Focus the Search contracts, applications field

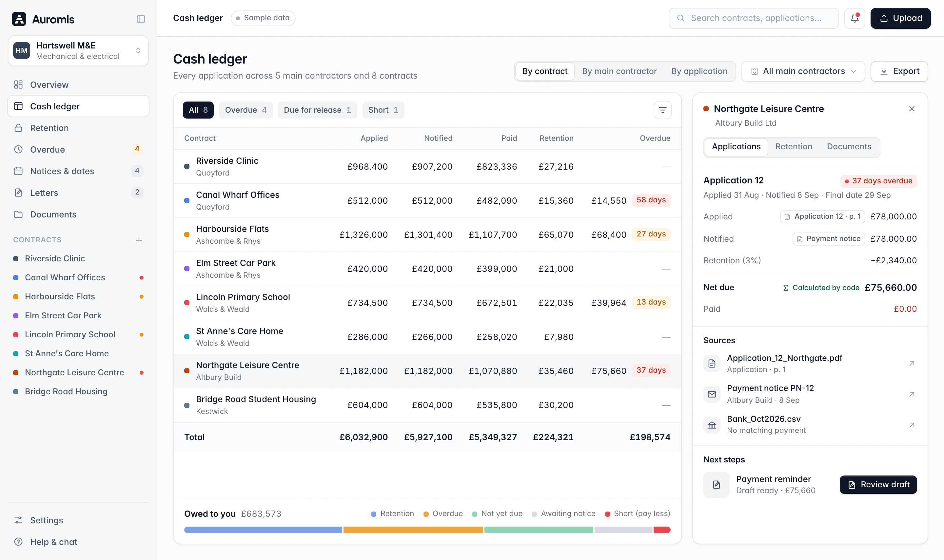(753, 18)
